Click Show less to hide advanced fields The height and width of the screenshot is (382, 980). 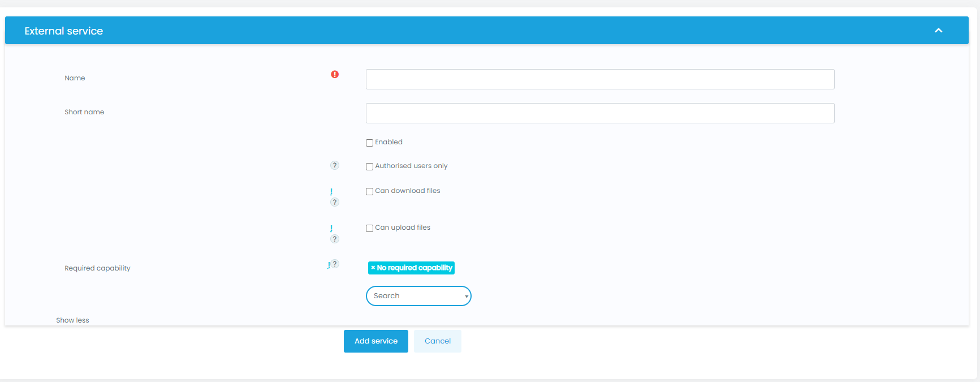pyautogui.click(x=72, y=320)
